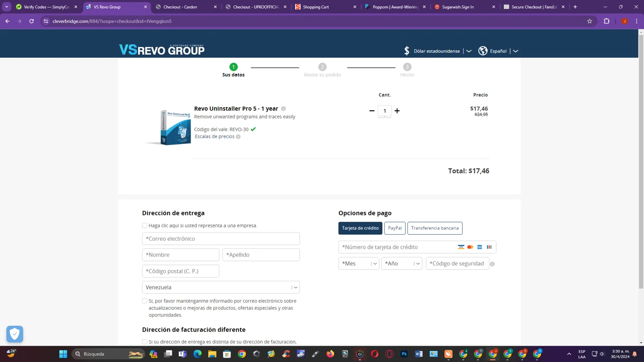Click the blue shield badge icon
Image resolution: width=644 pixels, height=362 pixels.
[x=15, y=334]
